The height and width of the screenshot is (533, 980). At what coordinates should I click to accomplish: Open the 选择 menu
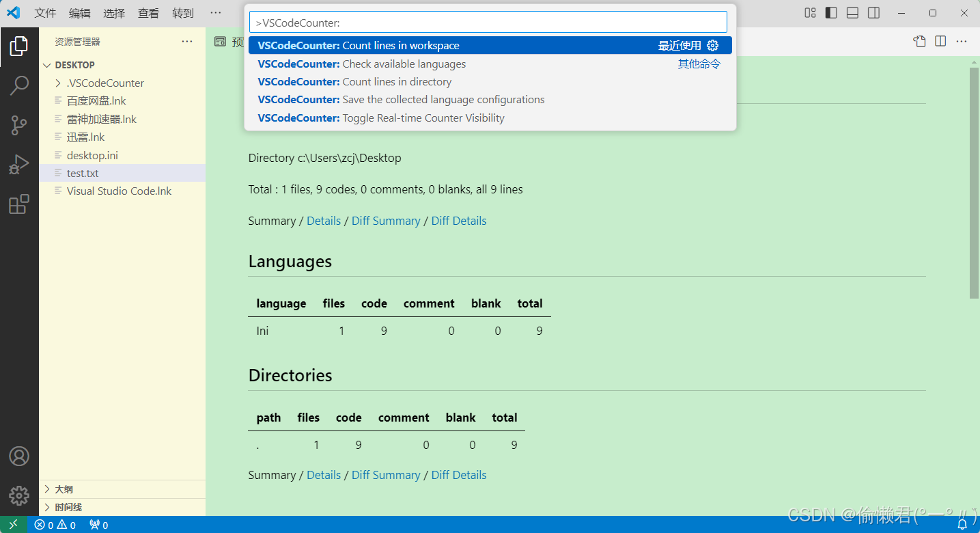[114, 13]
